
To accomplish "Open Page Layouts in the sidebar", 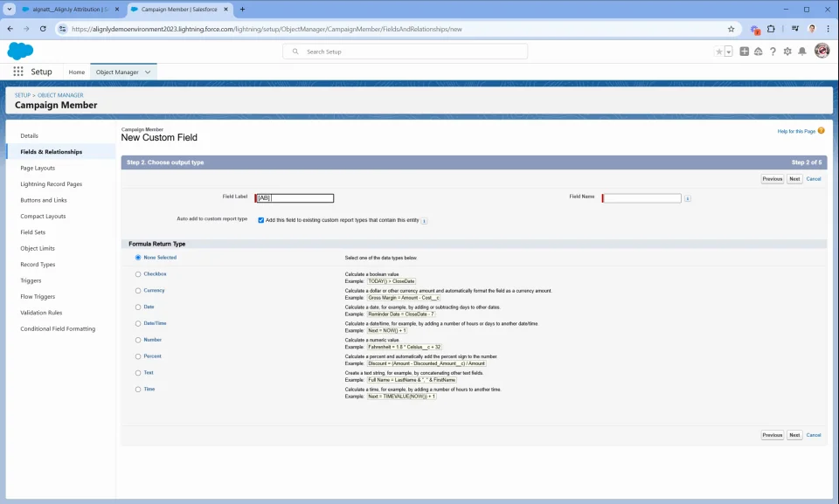I will tap(38, 168).
